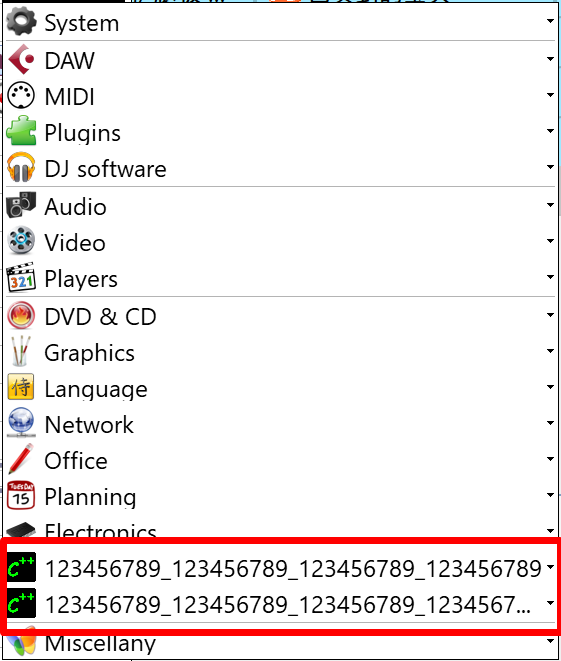Click the Video film reel icon
This screenshot has width=561, height=661.
tap(21, 241)
